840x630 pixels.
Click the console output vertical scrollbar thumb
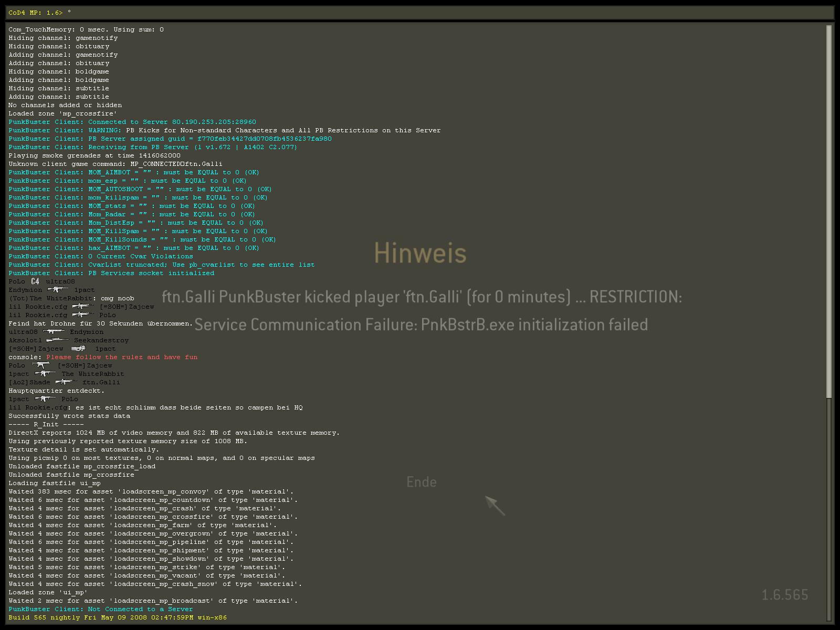[829, 212]
